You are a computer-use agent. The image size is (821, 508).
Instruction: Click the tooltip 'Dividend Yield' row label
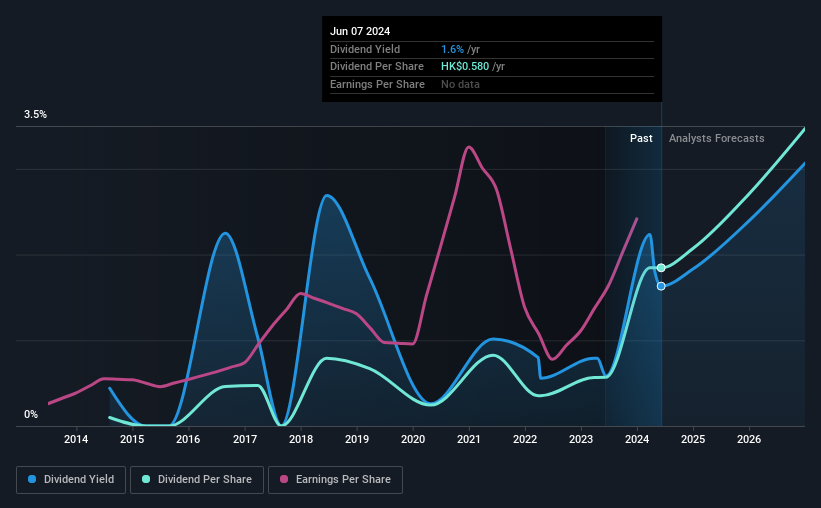365,49
